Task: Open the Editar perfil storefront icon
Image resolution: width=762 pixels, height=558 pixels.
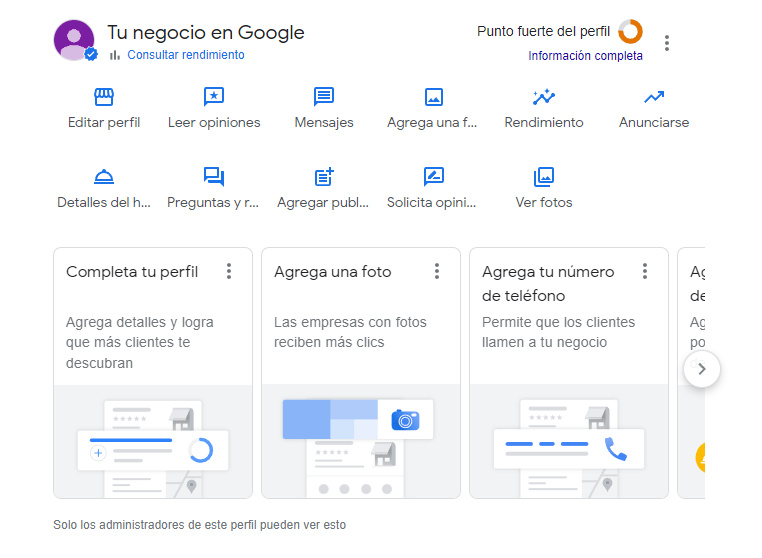Action: click(x=104, y=97)
